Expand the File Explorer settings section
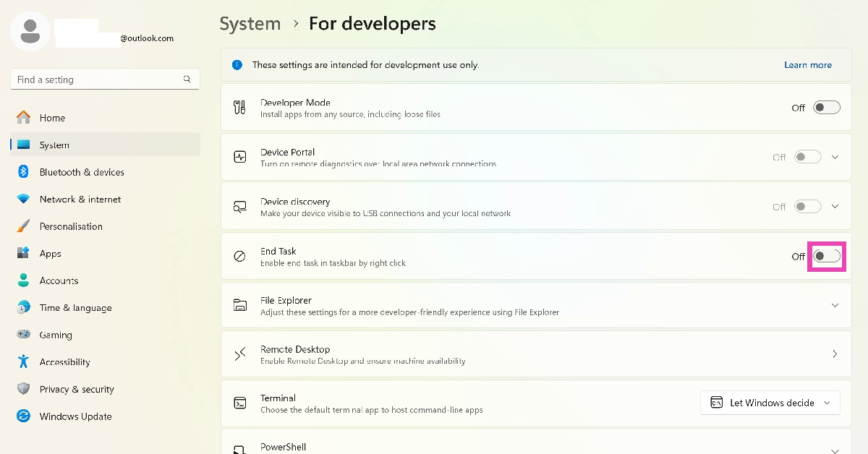The image size is (868, 454). click(835, 305)
